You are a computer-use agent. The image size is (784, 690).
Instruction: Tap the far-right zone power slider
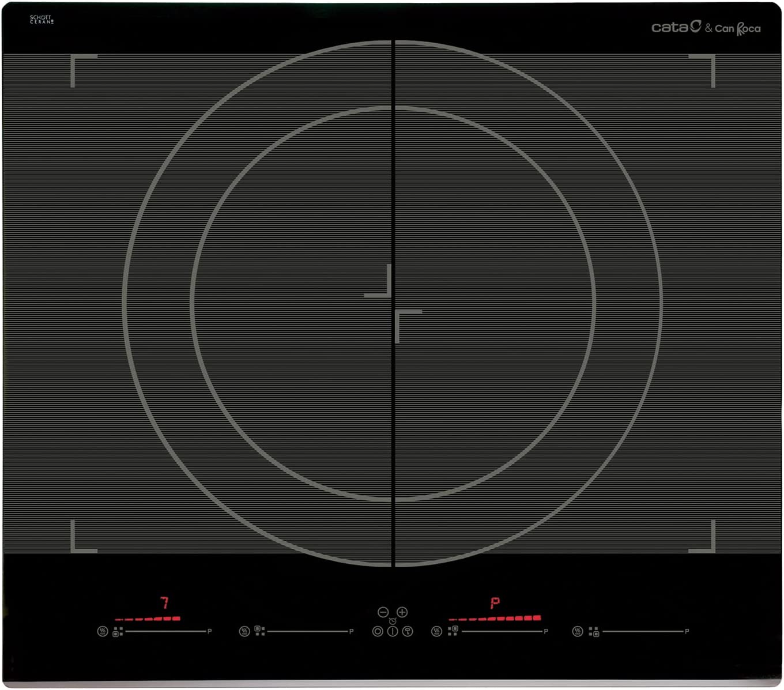pos(643,631)
